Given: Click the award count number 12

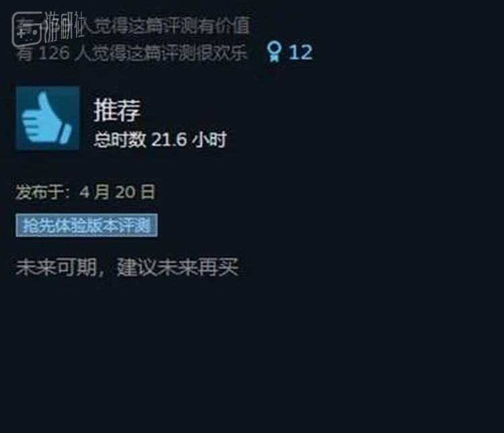Looking at the screenshot, I should click(300, 52).
